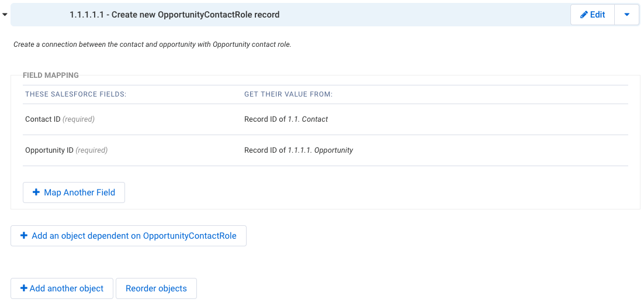Click the Field Mapping section legend
This screenshot has height=306, width=644.
tap(51, 75)
